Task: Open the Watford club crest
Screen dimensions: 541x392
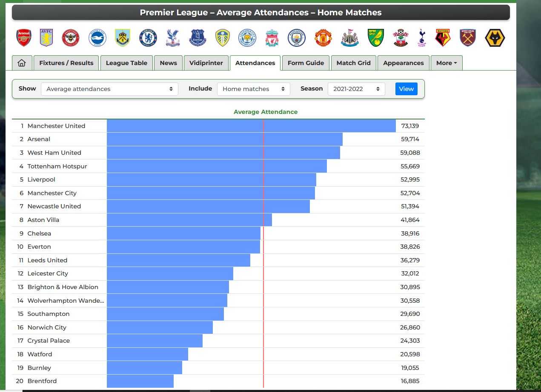Action: [x=443, y=38]
